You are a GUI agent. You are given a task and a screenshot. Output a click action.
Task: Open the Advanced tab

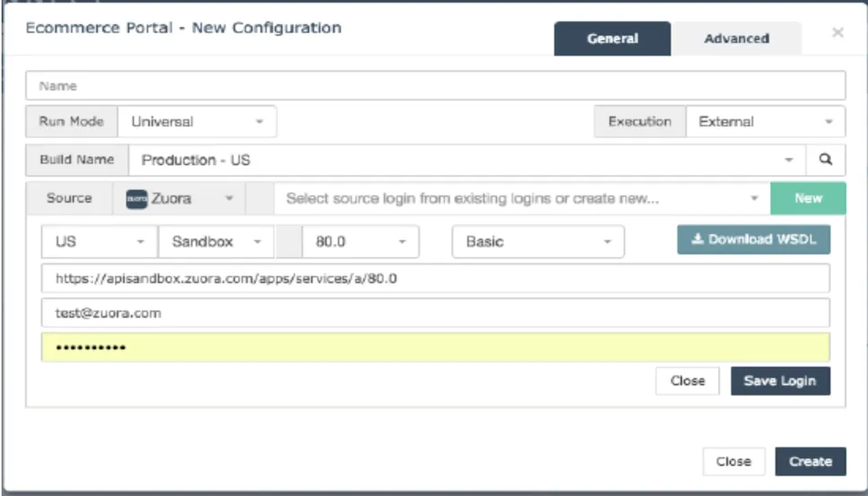[736, 39]
